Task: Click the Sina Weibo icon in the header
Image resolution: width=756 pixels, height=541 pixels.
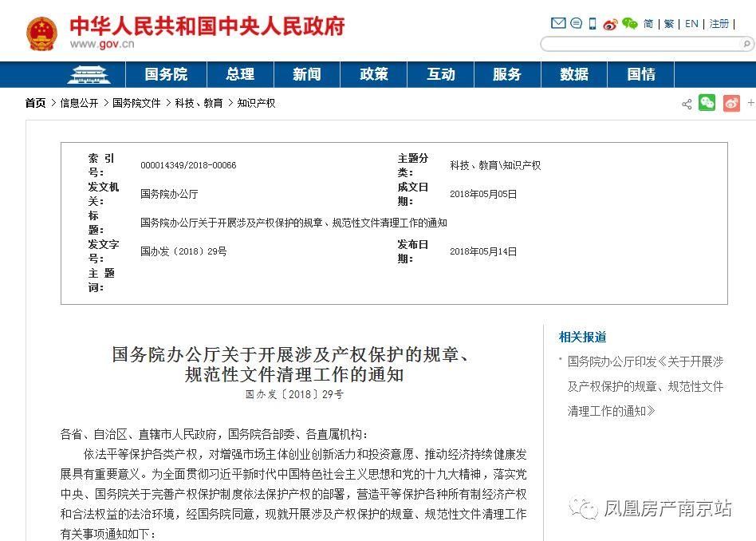Action: click(609, 23)
